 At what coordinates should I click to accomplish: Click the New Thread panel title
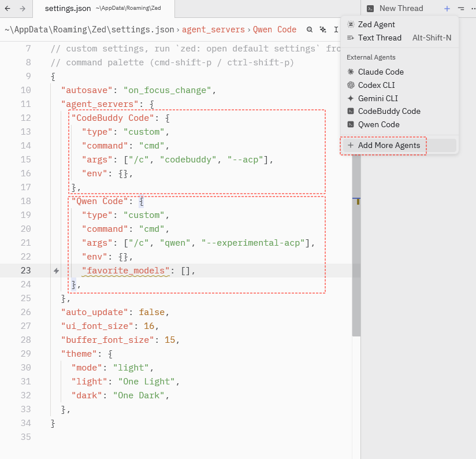point(401,9)
